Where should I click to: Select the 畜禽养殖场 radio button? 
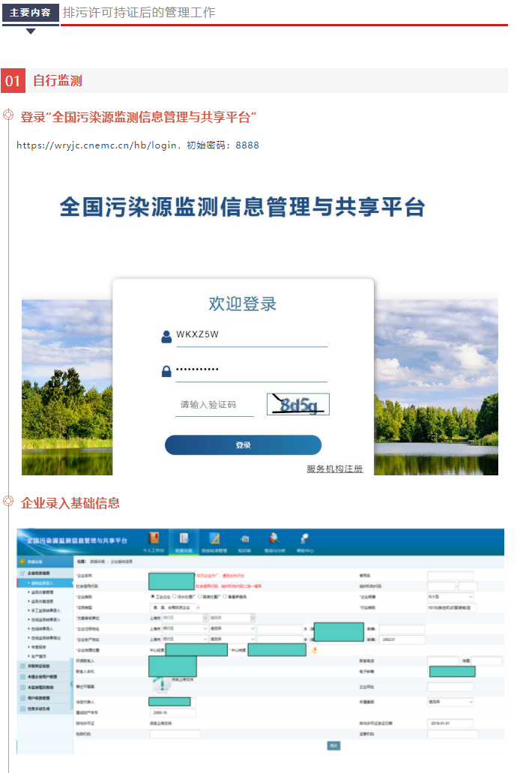coord(225,597)
